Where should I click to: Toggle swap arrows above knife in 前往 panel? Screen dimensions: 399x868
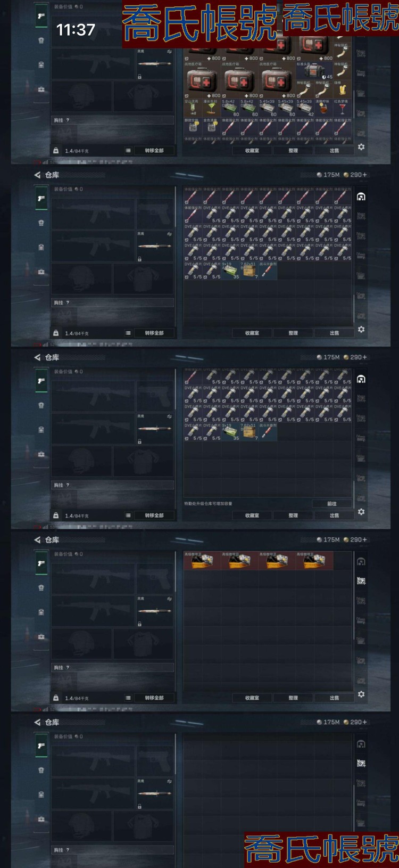(169, 416)
